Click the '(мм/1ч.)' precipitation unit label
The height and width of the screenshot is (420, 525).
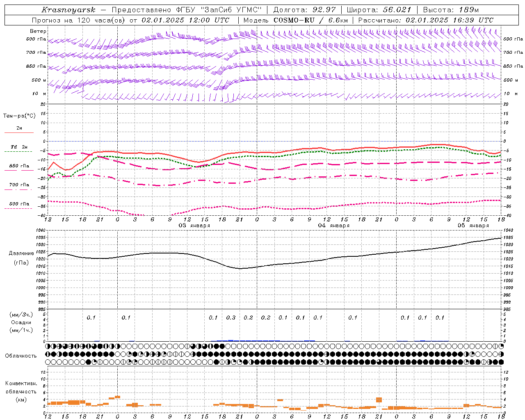pyautogui.click(x=21, y=330)
